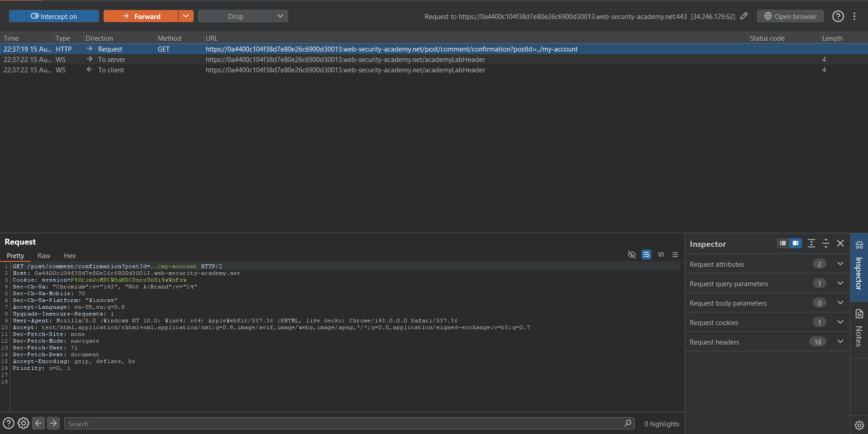Sort by the Method column header
868x434 pixels.
tap(180, 38)
